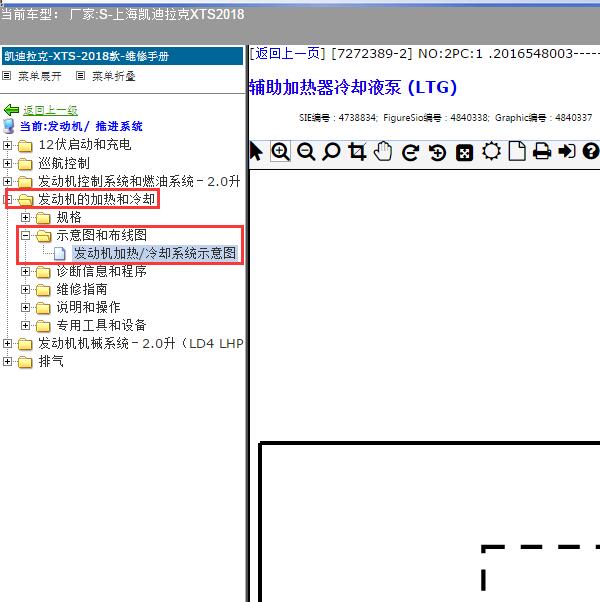
Task: Select the 巡航控制 folder label
Action: 64,163
